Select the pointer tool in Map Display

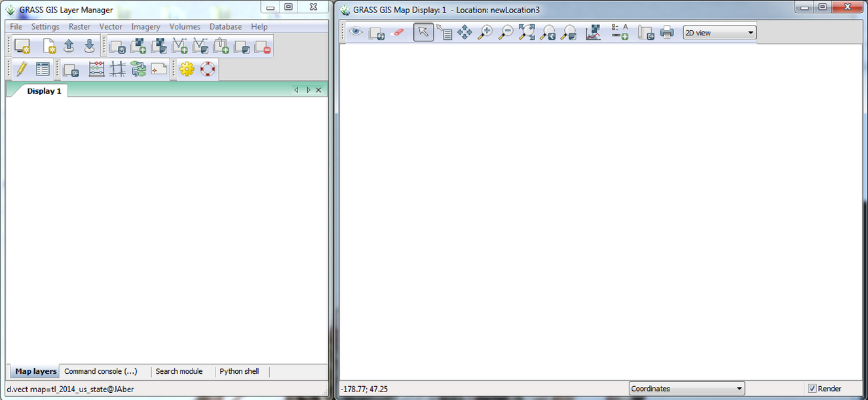[423, 32]
